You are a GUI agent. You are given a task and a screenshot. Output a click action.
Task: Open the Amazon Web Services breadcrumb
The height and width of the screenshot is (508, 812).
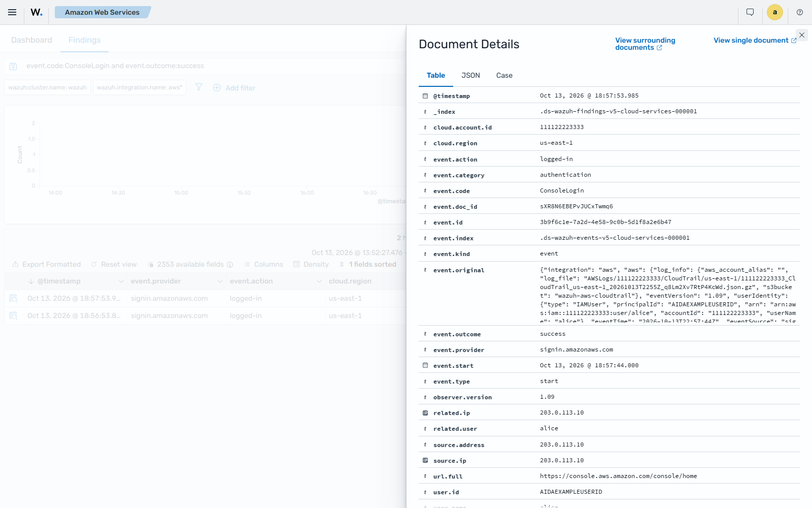coord(102,12)
